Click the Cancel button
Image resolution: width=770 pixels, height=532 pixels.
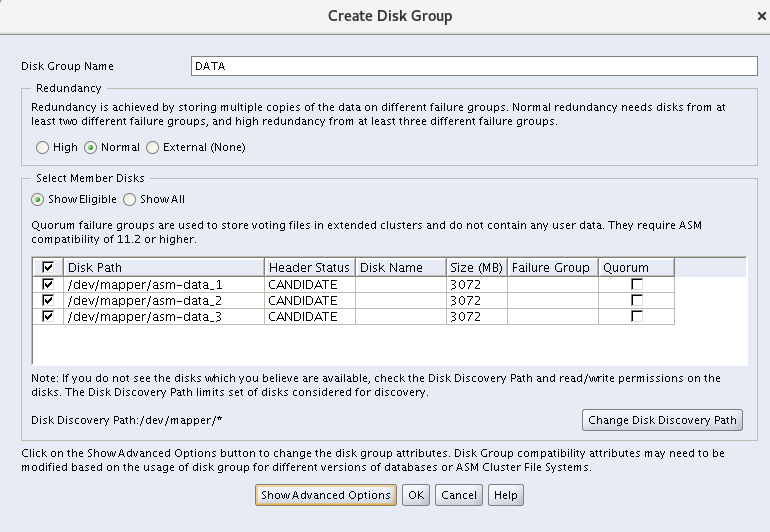[459, 495]
